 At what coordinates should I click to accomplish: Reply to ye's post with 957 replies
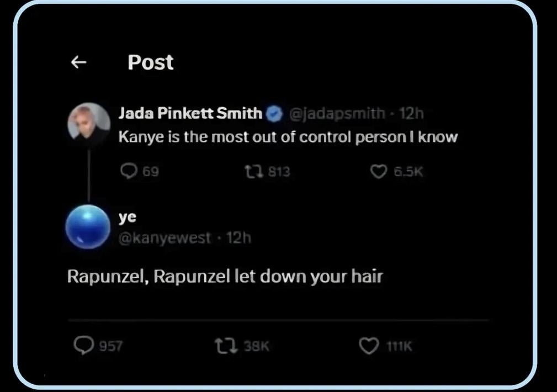(x=83, y=346)
